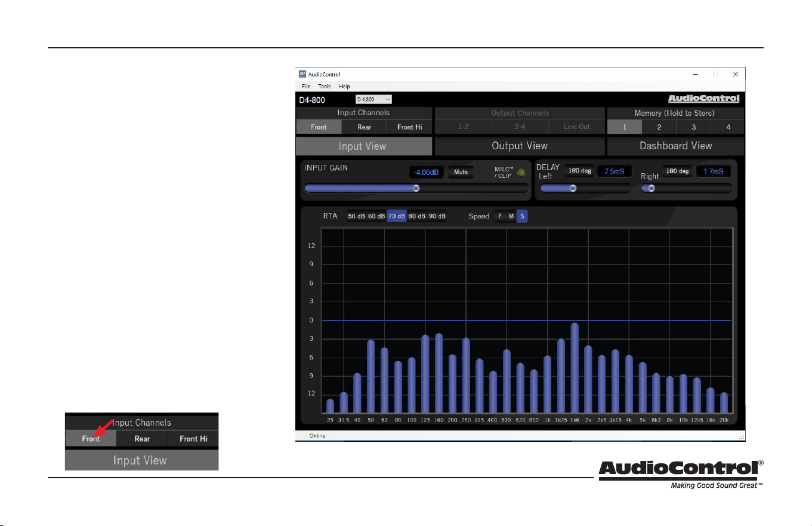Viewport: 812px width, 526px height.
Task: Click the AudioControl app icon in title bar
Action: (x=302, y=74)
